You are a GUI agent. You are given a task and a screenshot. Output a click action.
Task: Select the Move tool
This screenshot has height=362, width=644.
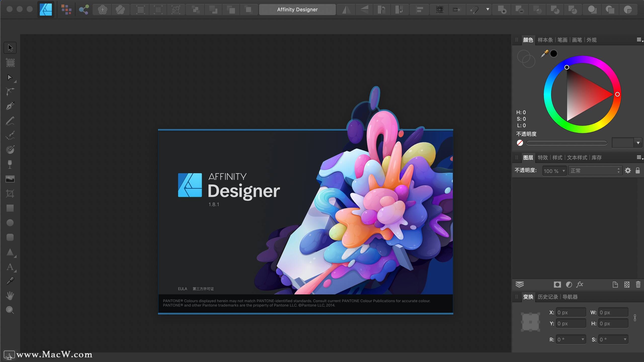pos(10,48)
